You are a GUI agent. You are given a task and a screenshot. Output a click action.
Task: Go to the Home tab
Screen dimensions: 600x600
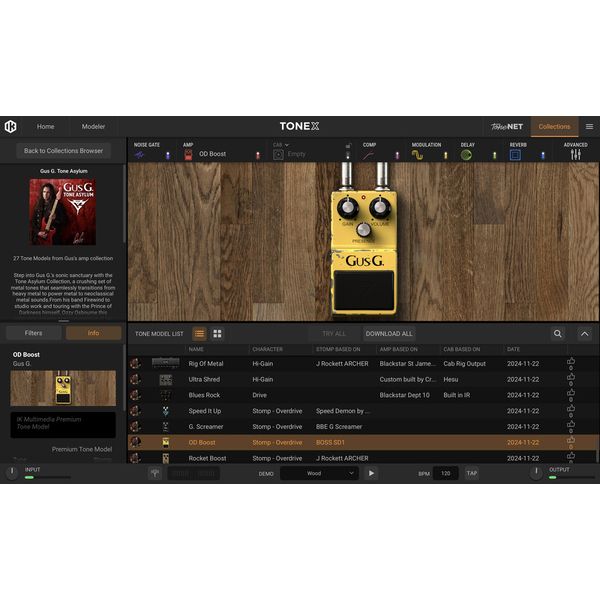46,127
